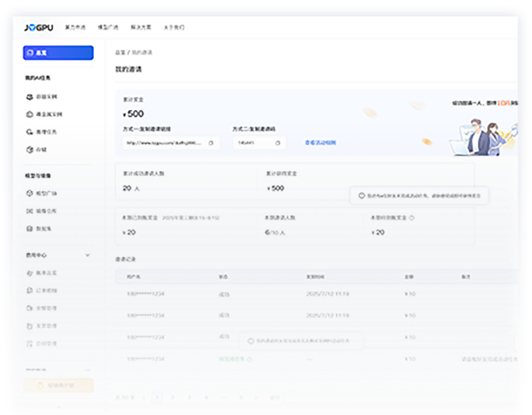
Task: Open the 算力市场 item in the top navigation
Action: pyautogui.click(x=75, y=28)
